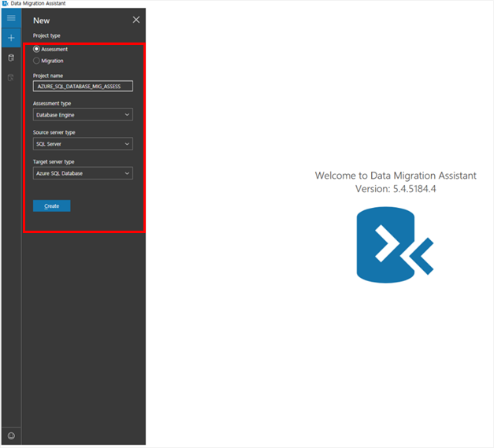Open the hamburger menu in the sidebar

[x=11, y=18]
